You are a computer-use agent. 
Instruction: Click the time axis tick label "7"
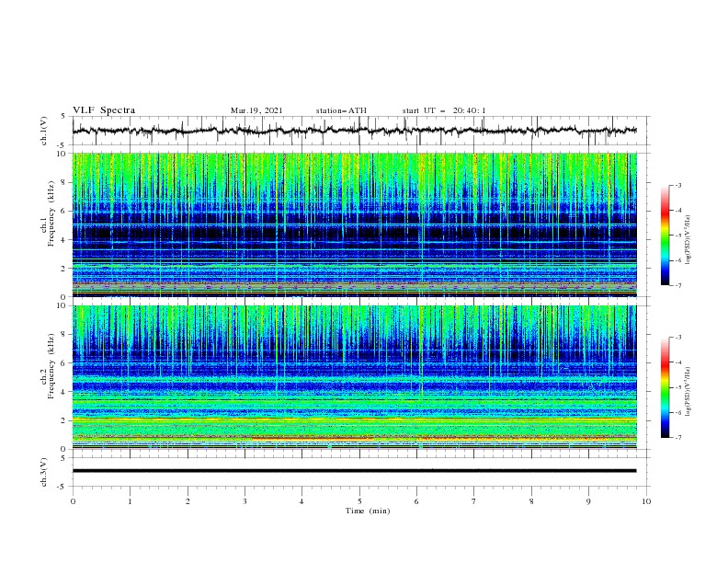click(x=474, y=501)
